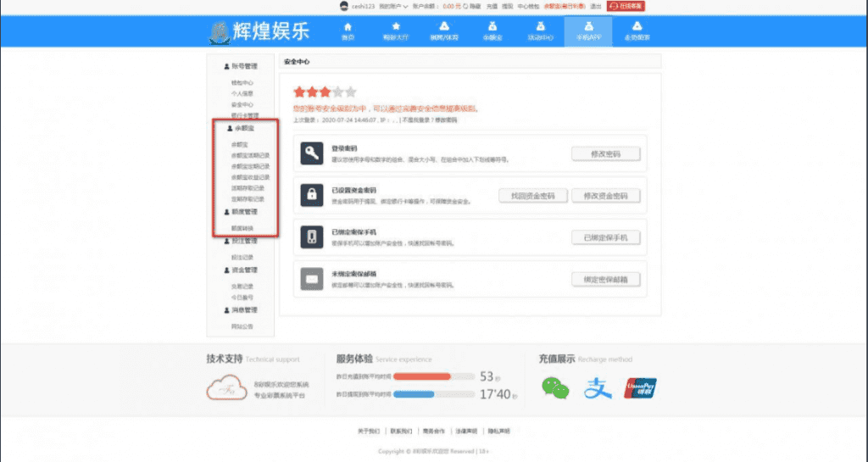Open the last nav item on the blue bar
This screenshot has width=868, height=462.
pos(637,31)
